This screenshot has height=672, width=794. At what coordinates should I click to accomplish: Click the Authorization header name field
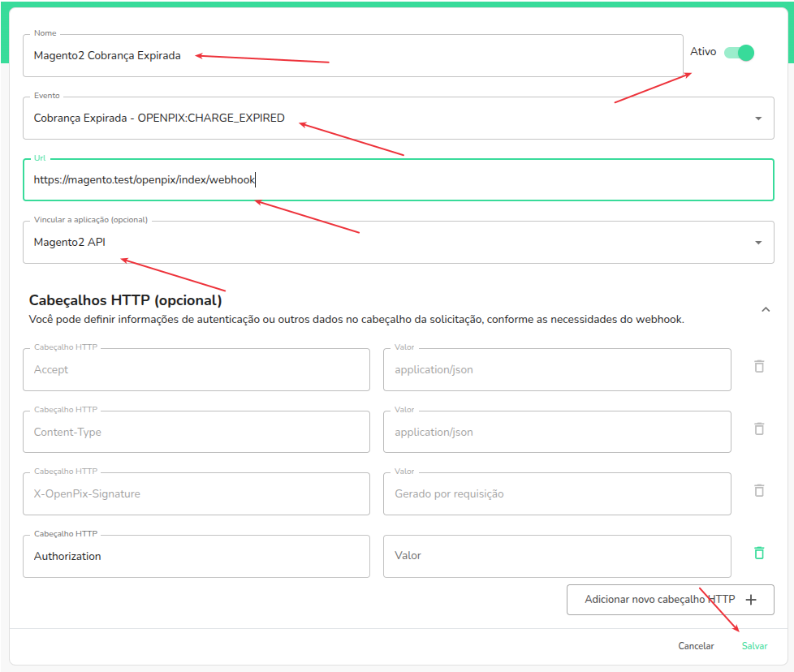[196, 557]
